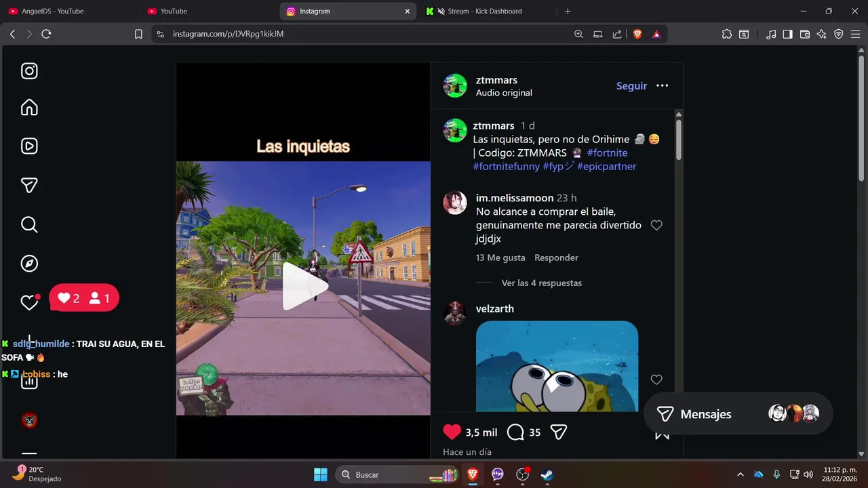Image resolution: width=868 pixels, height=488 pixels.
Task: Open post options three-dot menu
Action: 663,85
